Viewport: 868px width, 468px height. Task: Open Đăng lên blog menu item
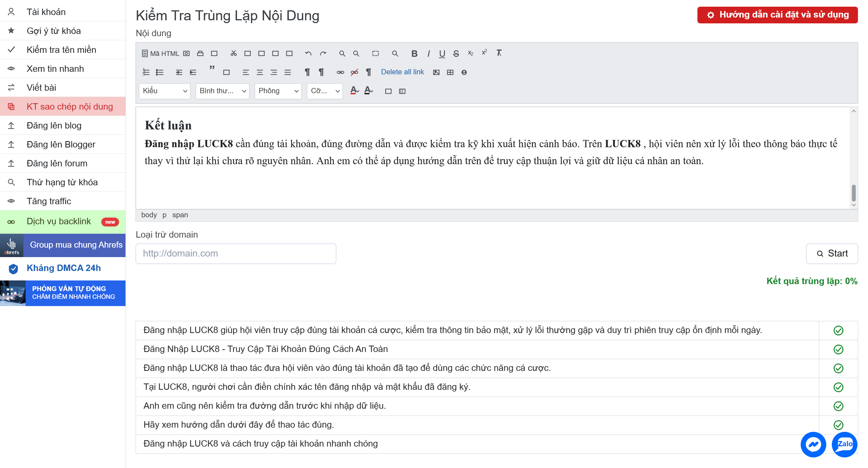pyautogui.click(x=63, y=125)
